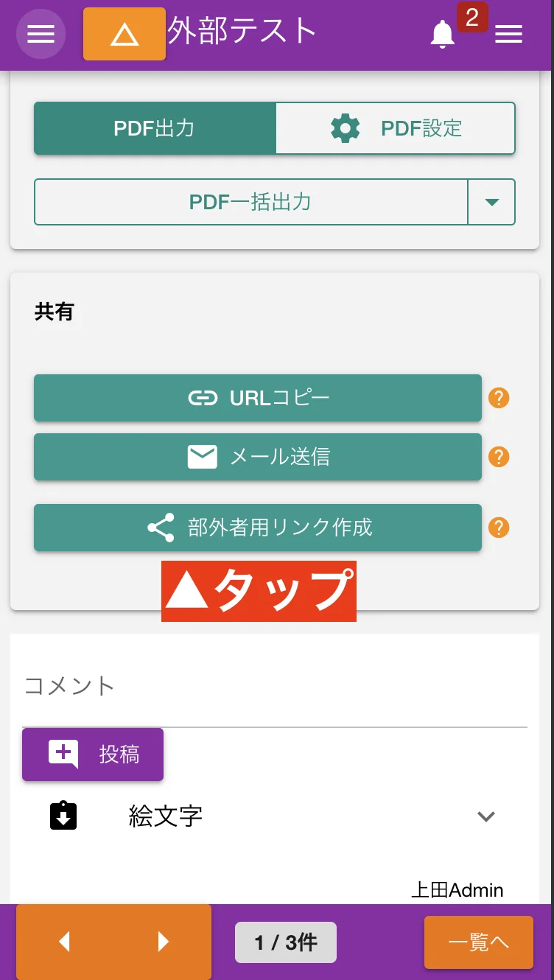Tap the next page arrow

click(163, 942)
